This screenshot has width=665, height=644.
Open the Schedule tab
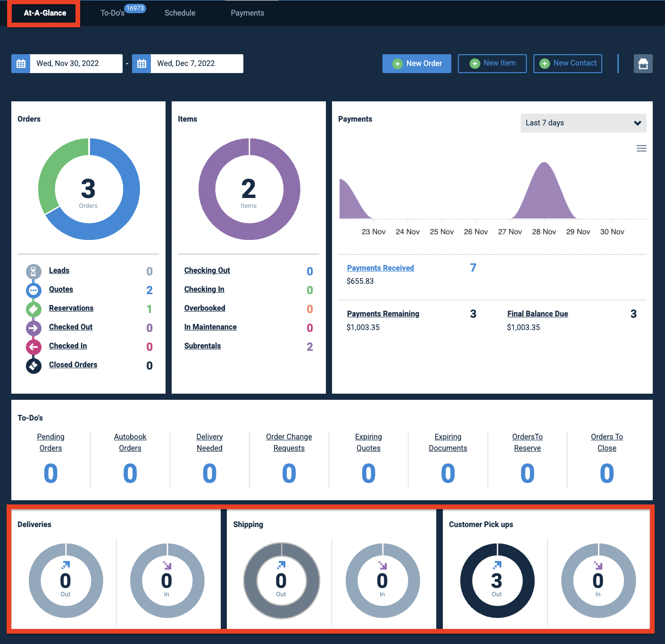point(180,13)
